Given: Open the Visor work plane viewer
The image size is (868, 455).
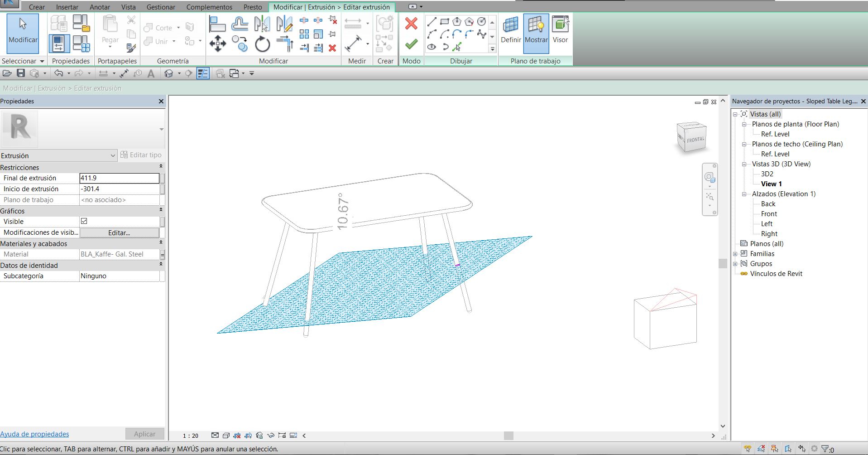Looking at the screenshot, I should click(x=560, y=32).
